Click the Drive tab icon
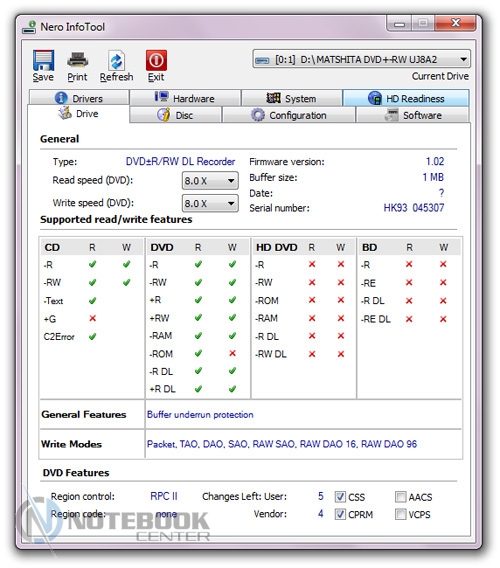 click(x=65, y=113)
